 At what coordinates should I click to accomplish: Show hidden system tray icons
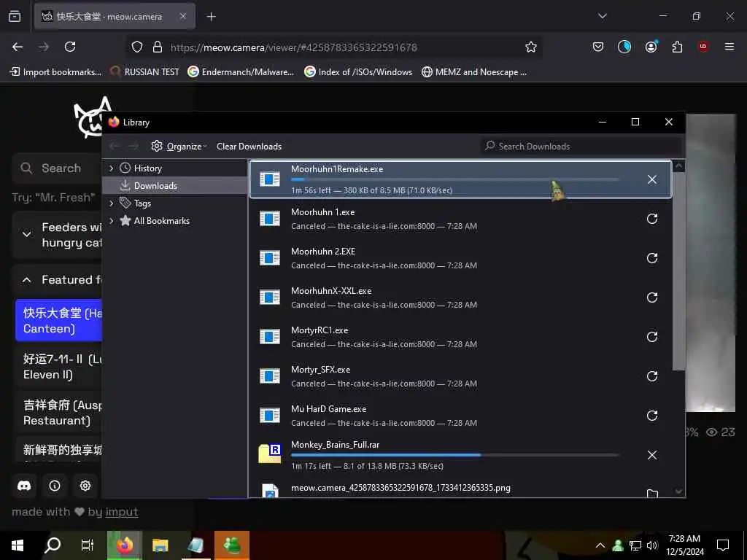point(600,545)
